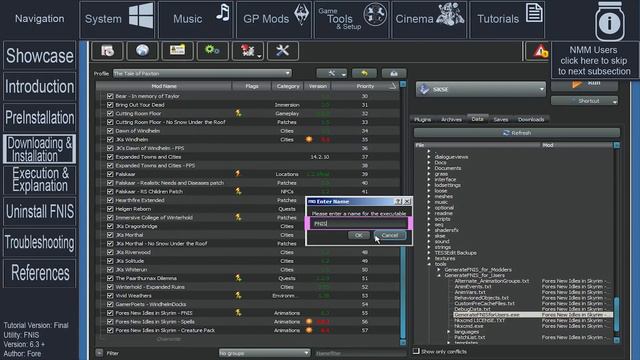Click the Data tree vertical scrollbar thumb
The height and width of the screenshot is (360, 640).
616,313
